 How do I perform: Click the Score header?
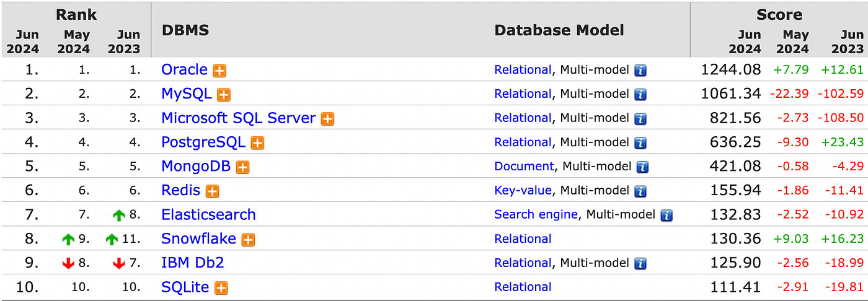click(x=779, y=14)
